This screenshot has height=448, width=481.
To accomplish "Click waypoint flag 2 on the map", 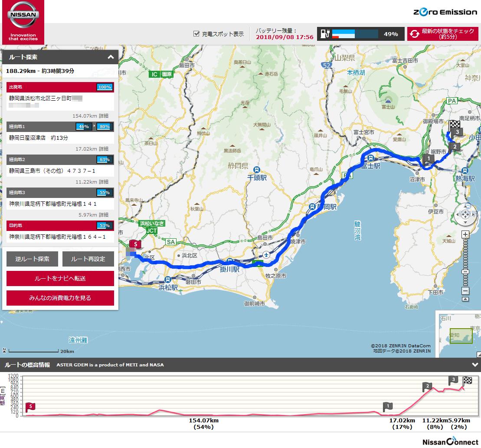I will click(x=455, y=148).
